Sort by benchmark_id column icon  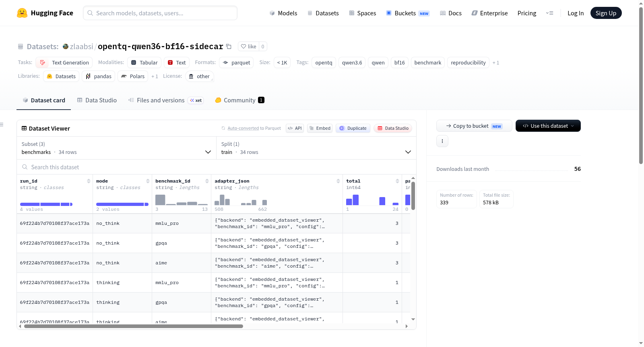(207, 181)
